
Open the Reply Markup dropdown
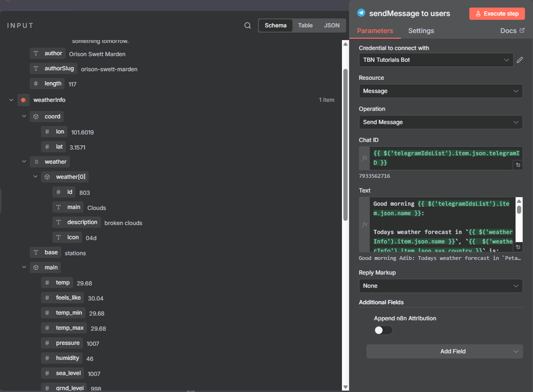441,286
